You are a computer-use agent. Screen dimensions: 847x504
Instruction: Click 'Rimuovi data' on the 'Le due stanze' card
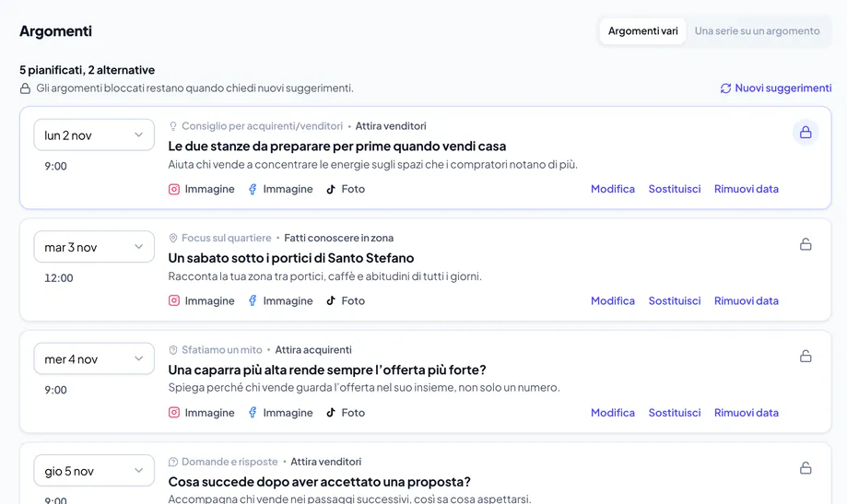pos(747,189)
